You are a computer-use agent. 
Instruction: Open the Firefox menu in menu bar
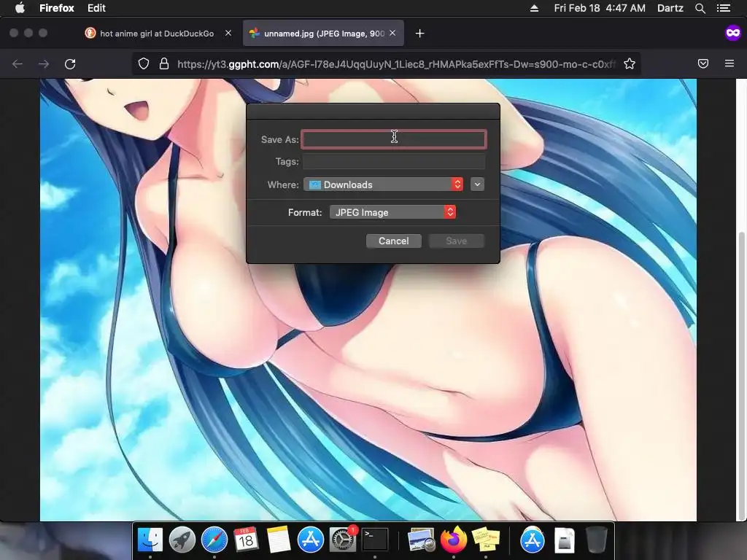(x=57, y=8)
